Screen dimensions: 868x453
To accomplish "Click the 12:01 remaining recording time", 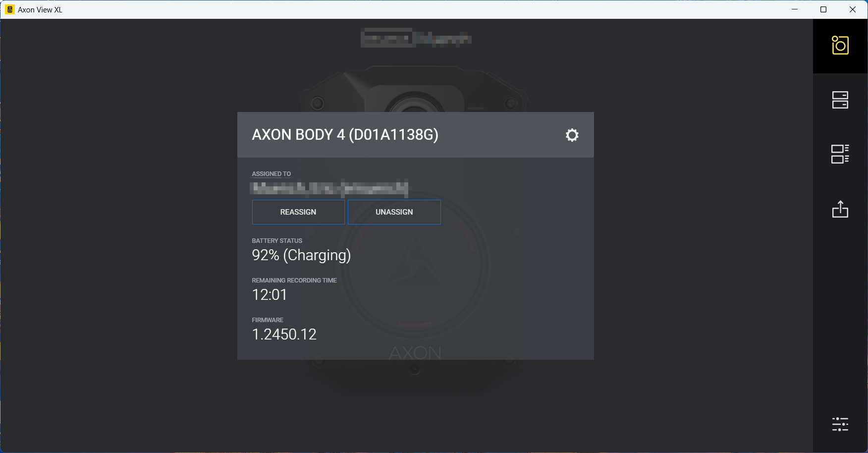I will pyautogui.click(x=270, y=295).
